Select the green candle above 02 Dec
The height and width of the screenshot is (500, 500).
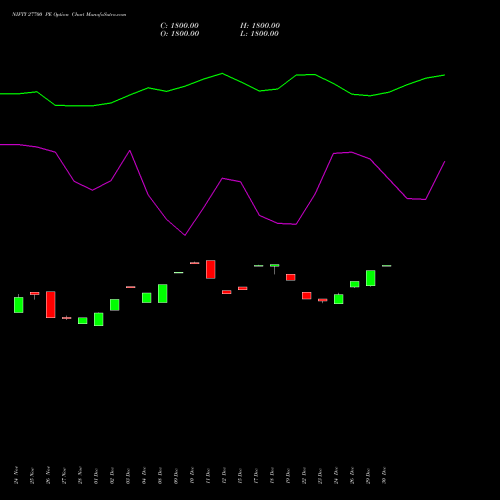115,305
